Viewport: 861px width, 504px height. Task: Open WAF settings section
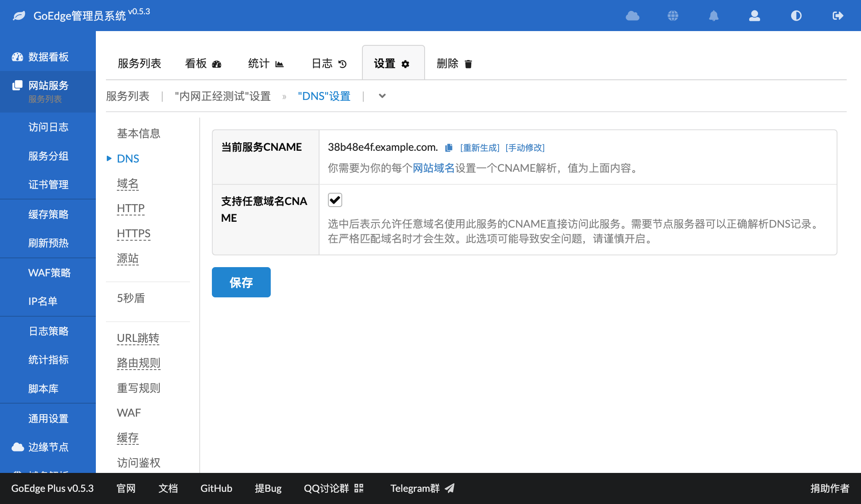[129, 413]
